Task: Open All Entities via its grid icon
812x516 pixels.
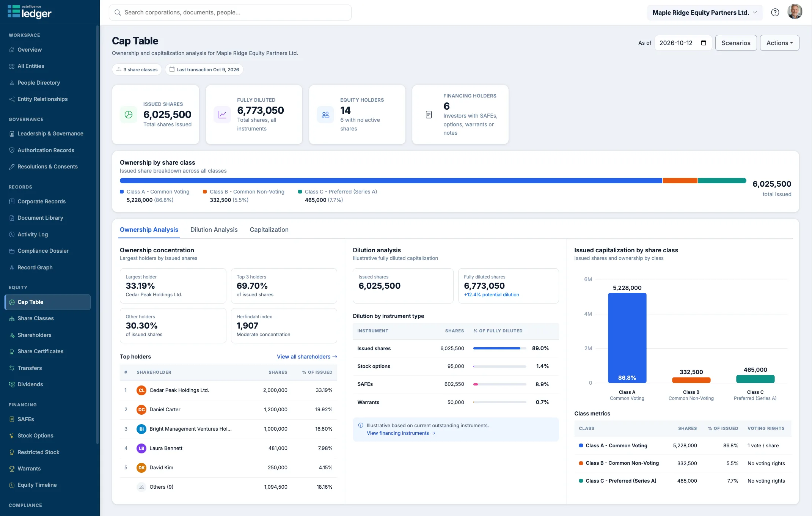Action: tap(12, 66)
